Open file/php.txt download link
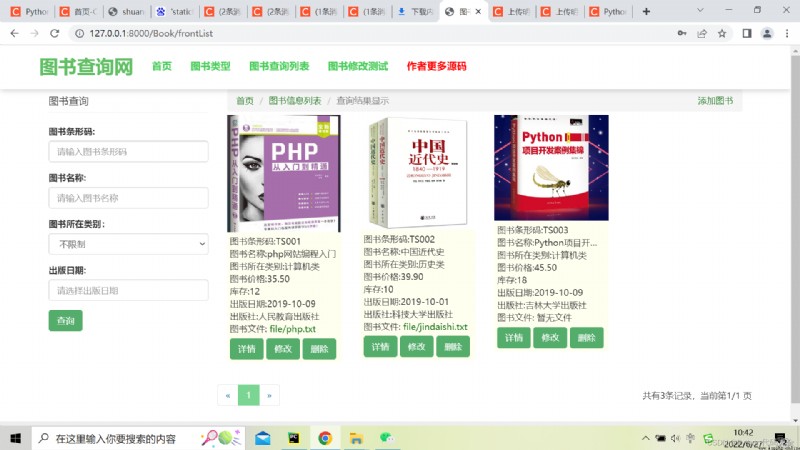This screenshot has height=450, width=800. (292, 329)
